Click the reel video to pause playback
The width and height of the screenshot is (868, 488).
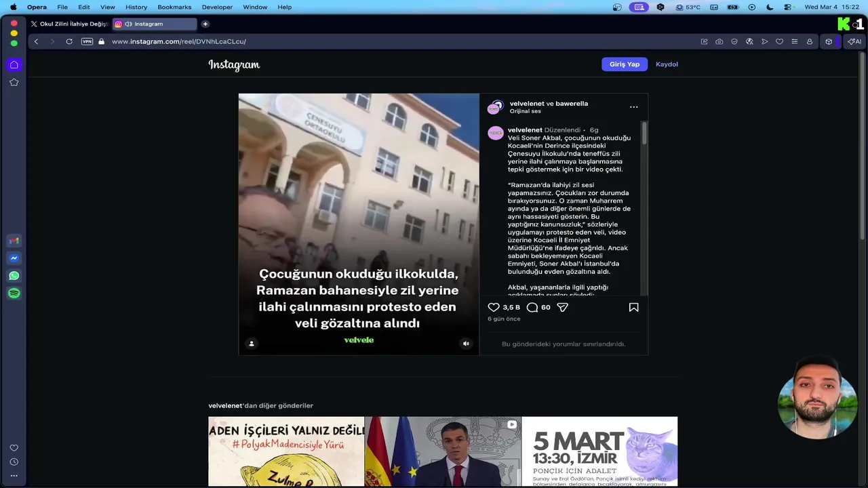click(x=359, y=224)
